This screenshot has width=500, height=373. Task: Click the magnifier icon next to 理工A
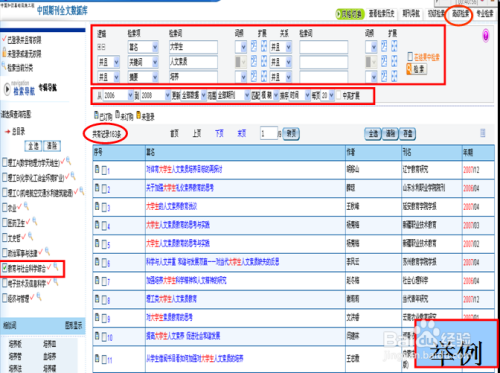68,161
